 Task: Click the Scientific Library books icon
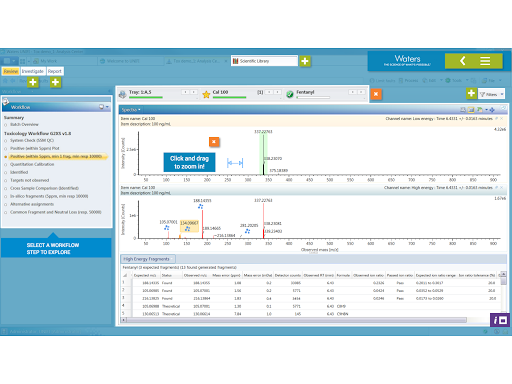[235, 61]
